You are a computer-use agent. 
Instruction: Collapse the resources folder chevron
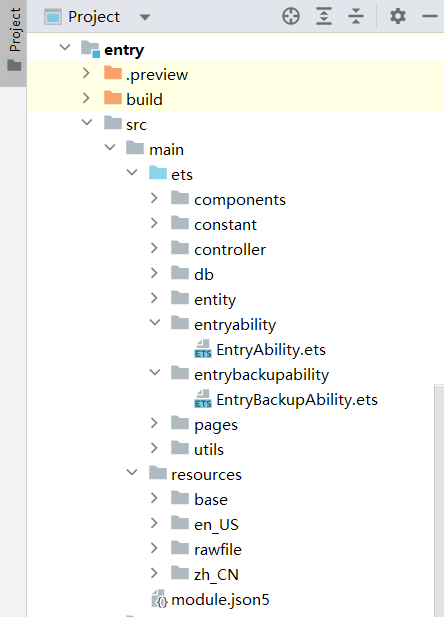[x=132, y=472]
